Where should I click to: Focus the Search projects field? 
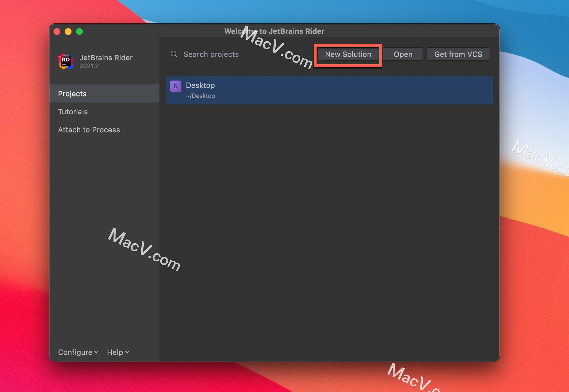[x=240, y=54]
